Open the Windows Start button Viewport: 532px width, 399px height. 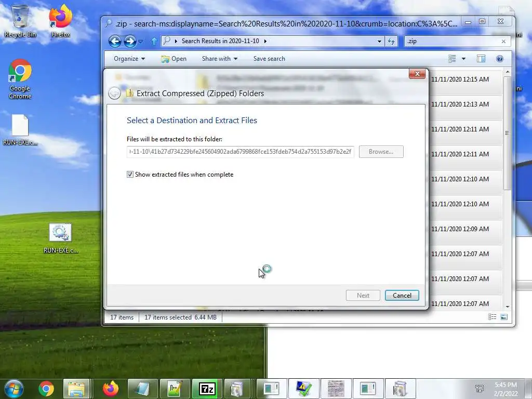pos(14,389)
